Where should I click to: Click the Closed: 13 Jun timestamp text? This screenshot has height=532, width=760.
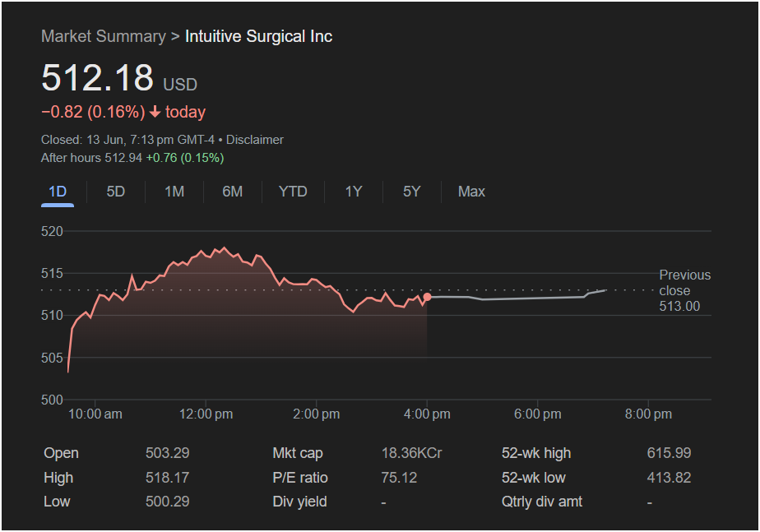point(127,140)
